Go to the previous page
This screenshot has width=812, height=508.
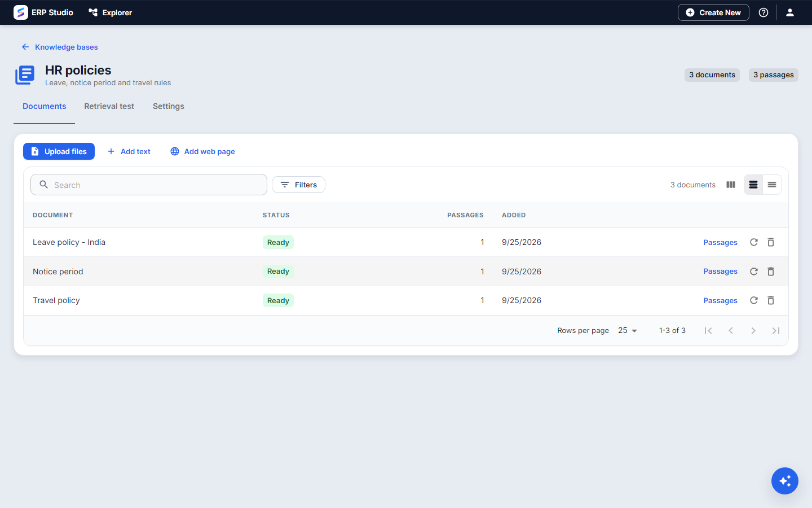[x=731, y=331]
